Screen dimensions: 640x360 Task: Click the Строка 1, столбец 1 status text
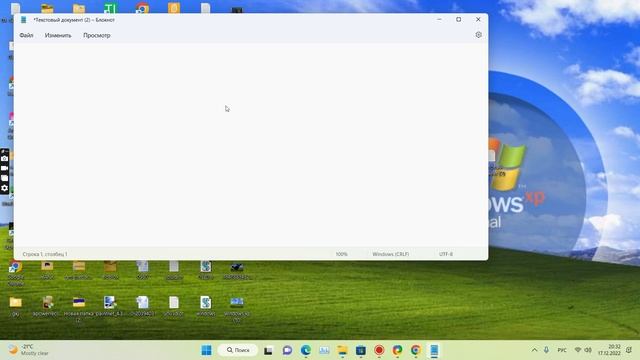click(45, 254)
